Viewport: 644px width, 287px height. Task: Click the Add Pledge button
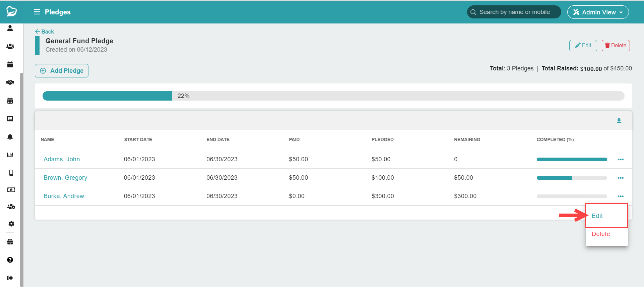point(62,71)
